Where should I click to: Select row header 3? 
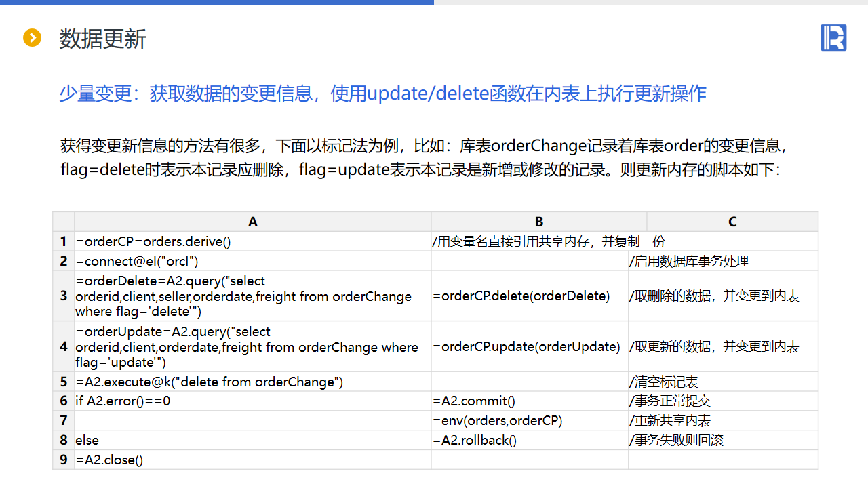click(64, 296)
